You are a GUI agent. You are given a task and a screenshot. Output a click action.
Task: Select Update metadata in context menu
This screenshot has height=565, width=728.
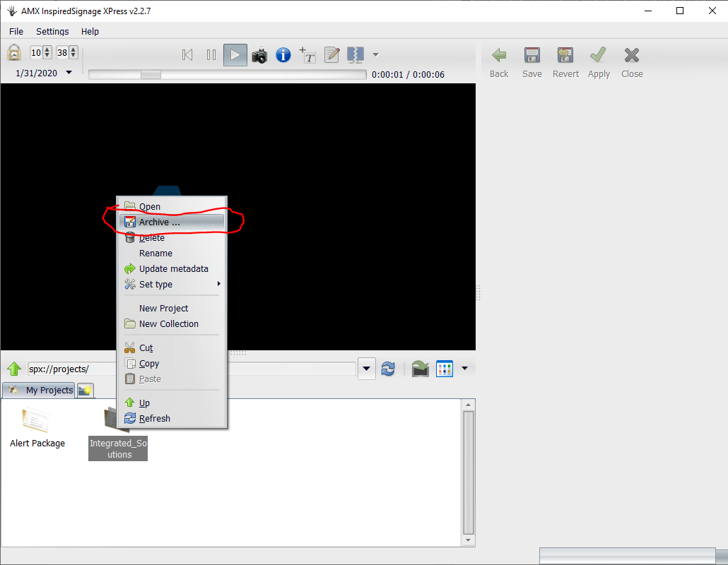coord(173,268)
